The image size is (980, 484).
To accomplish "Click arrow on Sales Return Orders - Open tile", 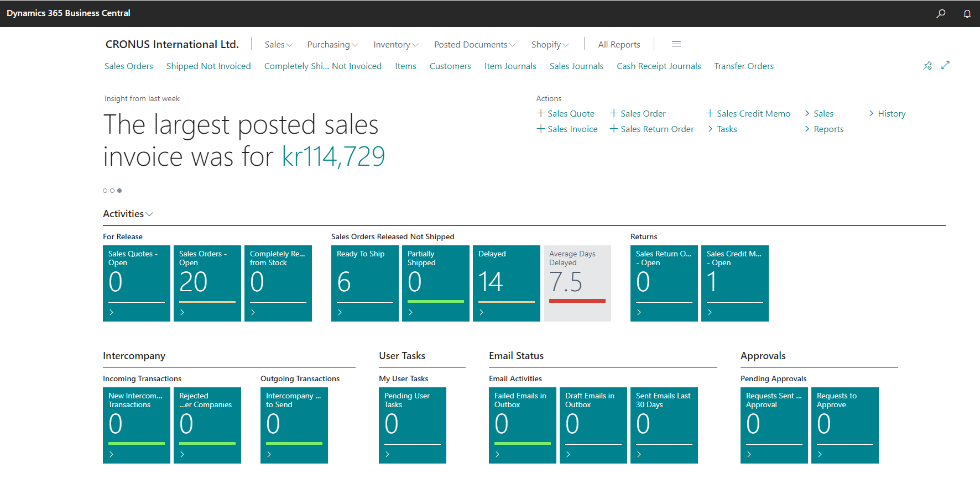I will tap(639, 312).
